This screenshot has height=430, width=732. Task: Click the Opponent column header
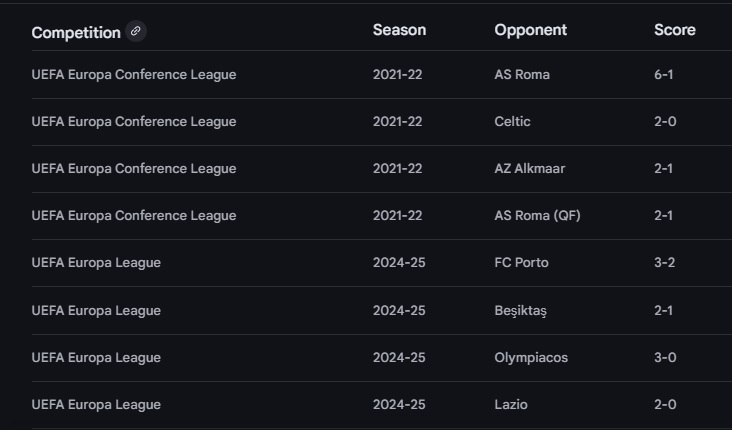530,30
